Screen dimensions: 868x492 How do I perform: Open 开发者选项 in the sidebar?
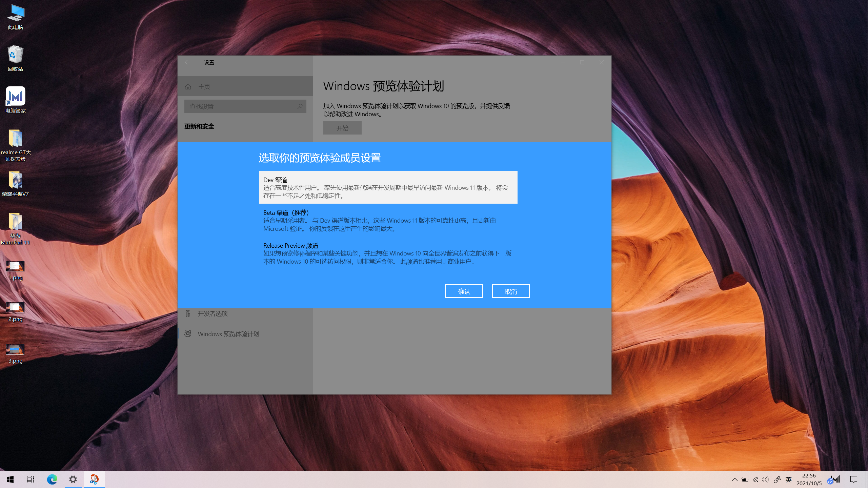click(245, 313)
